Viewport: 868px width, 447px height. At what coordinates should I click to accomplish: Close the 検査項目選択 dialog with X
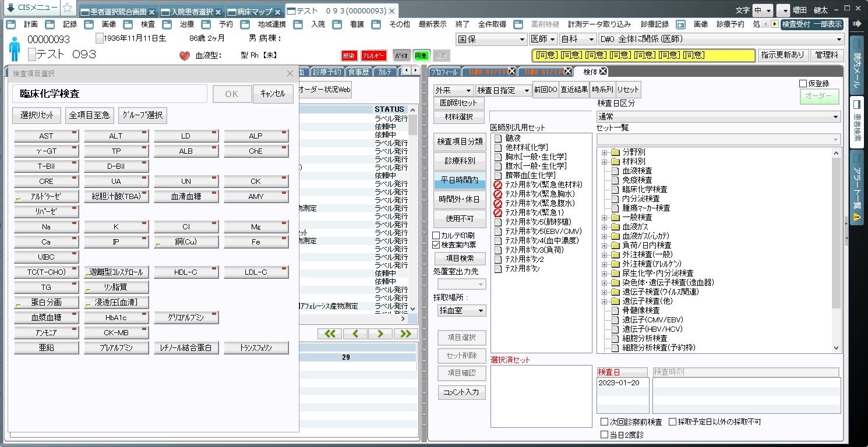click(290, 73)
